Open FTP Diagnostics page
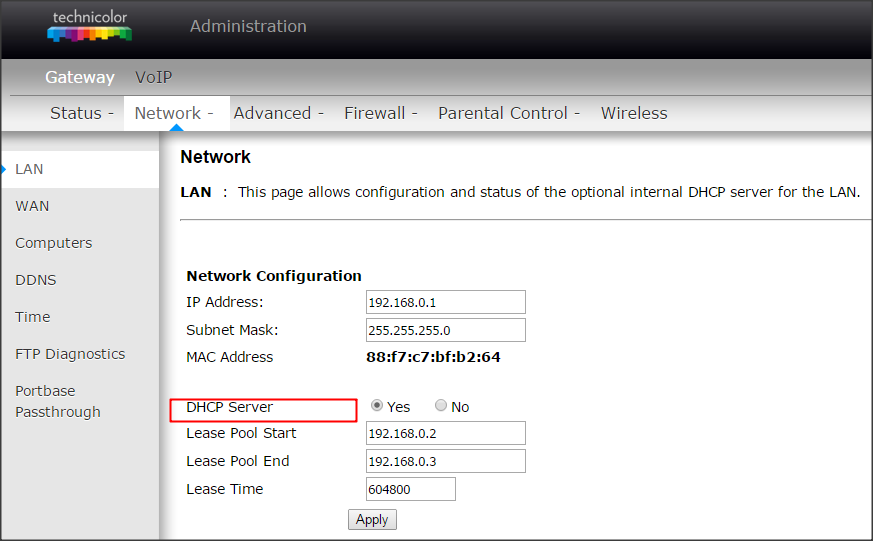 (70, 354)
